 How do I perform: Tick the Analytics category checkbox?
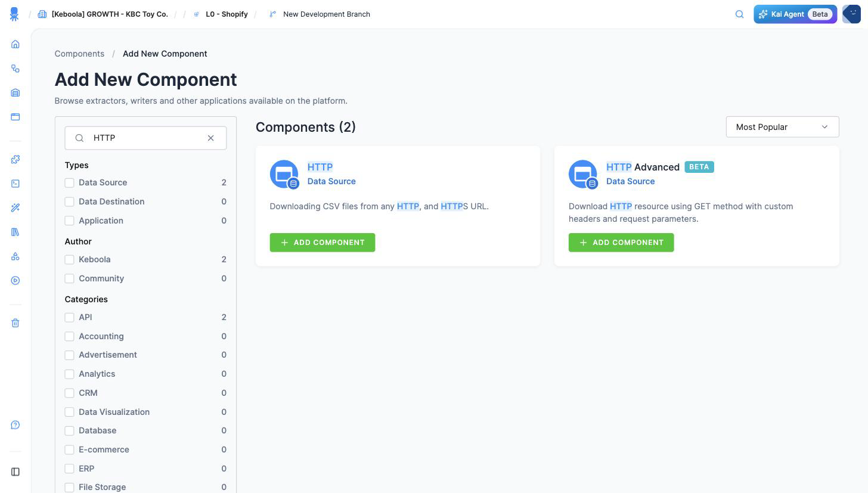70,374
